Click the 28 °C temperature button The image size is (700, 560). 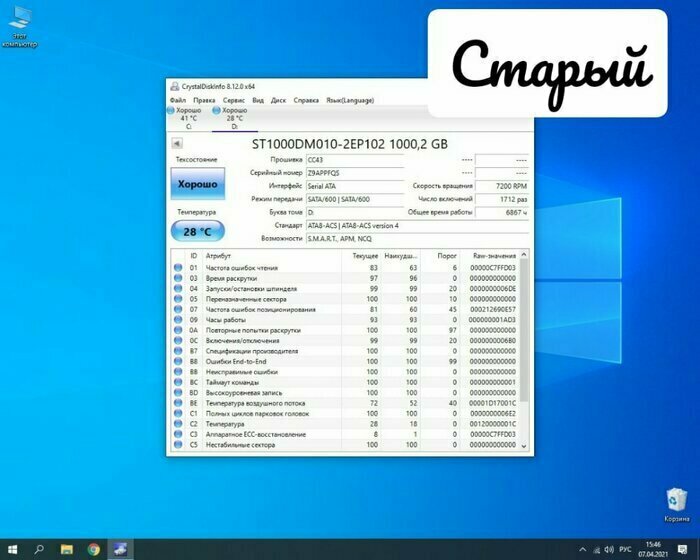click(x=196, y=231)
